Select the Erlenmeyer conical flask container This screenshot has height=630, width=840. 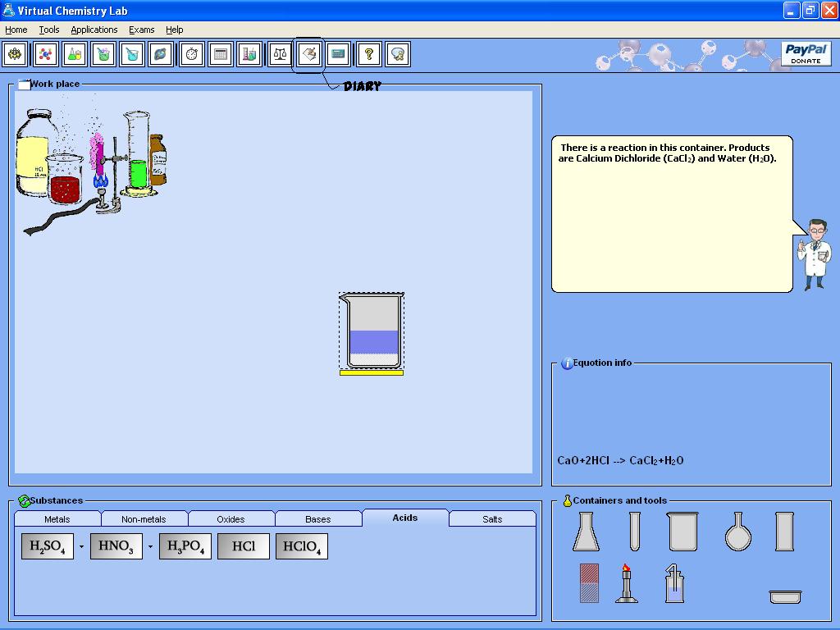(x=586, y=532)
